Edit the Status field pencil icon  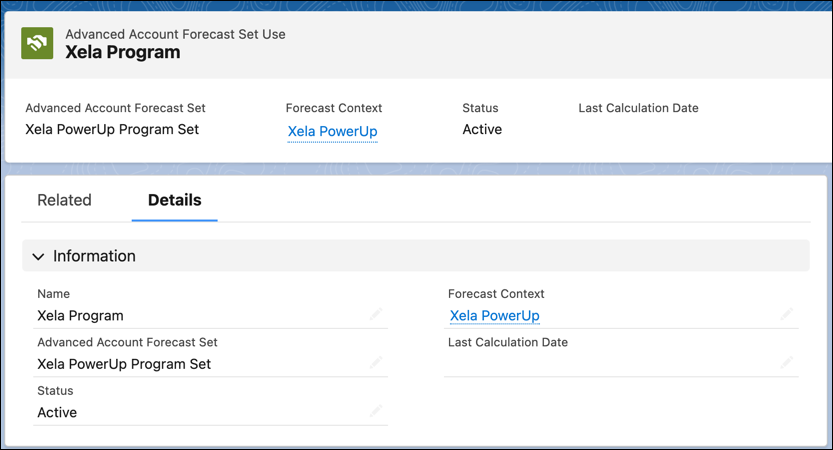pos(376,411)
